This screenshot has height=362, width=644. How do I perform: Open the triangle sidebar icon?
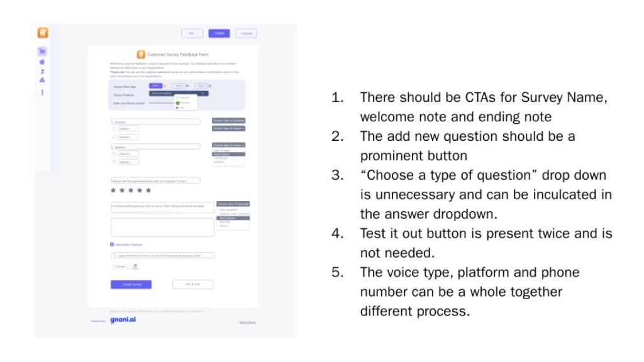click(x=42, y=80)
